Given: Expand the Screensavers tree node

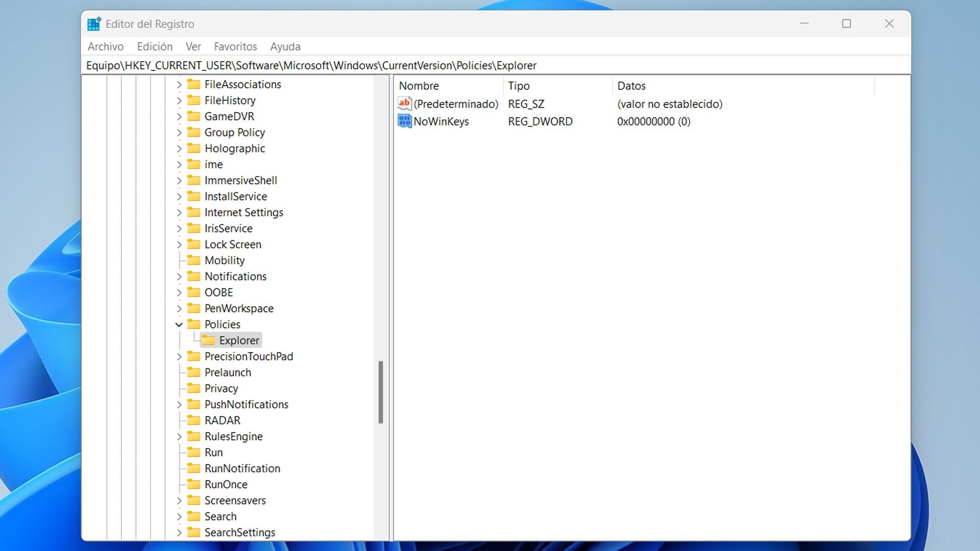Looking at the screenshot, I should 179,500.
